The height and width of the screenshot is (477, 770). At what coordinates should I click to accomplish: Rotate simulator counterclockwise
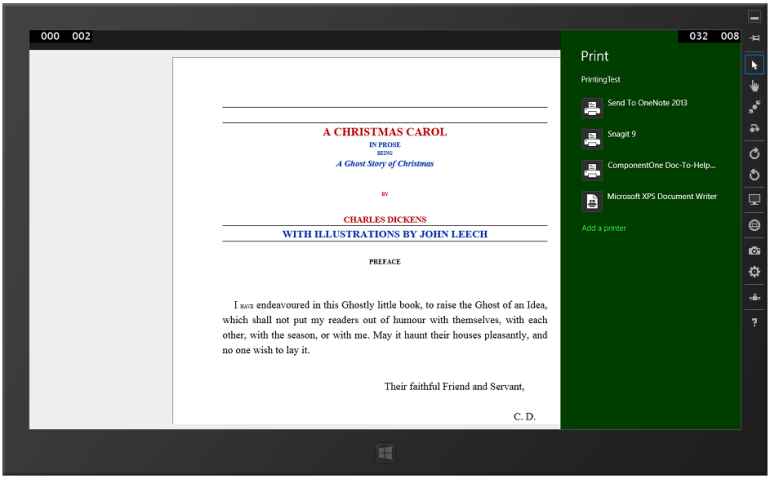coord(754,174)
